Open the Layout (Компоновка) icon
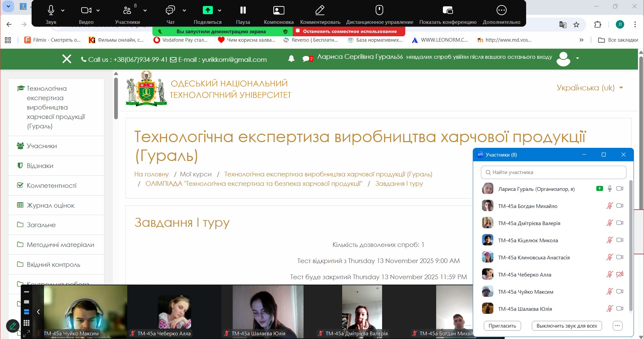 click(x=278, y=10)
